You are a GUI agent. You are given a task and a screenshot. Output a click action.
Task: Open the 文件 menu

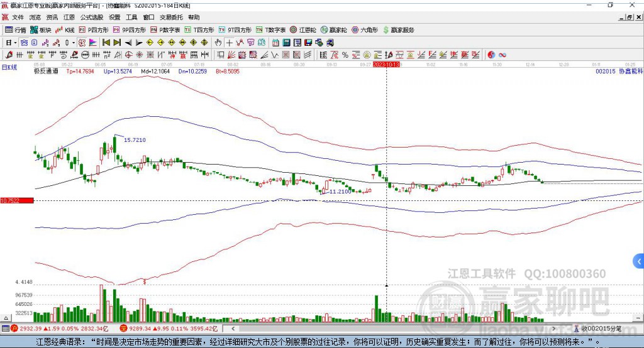click(x=18, y=17)
